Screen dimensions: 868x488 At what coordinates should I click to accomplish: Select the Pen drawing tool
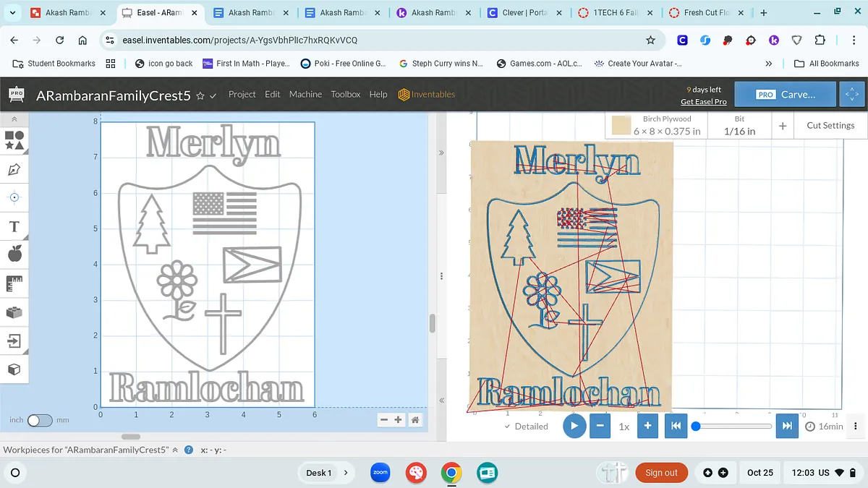[14, 169]
